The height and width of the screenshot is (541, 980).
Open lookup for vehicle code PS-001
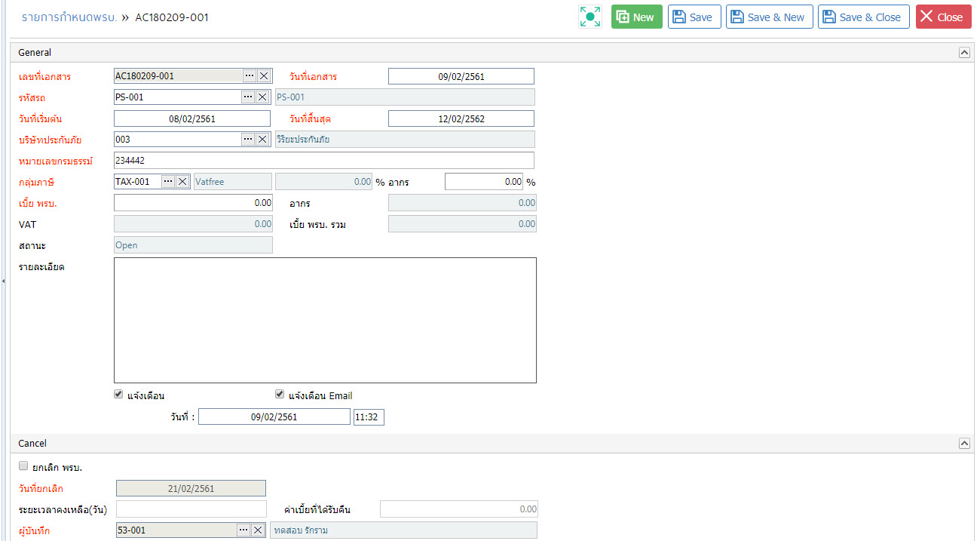point(249,97)
